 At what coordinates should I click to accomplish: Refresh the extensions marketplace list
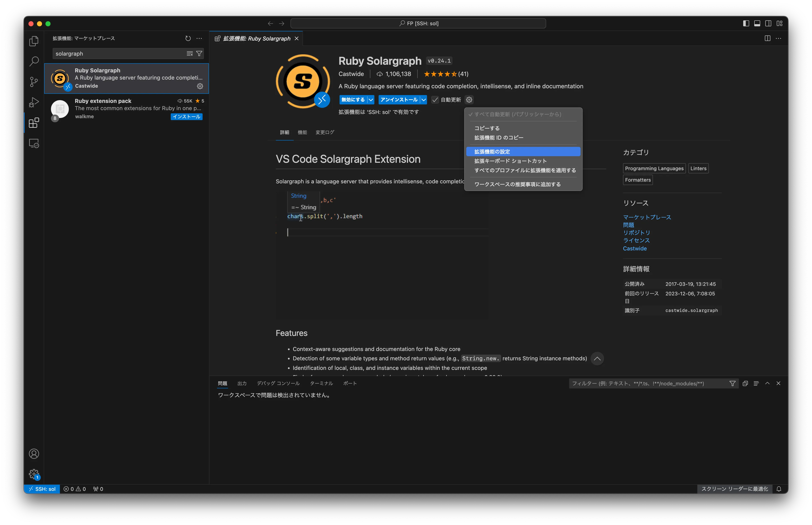[x=188, y=38]
